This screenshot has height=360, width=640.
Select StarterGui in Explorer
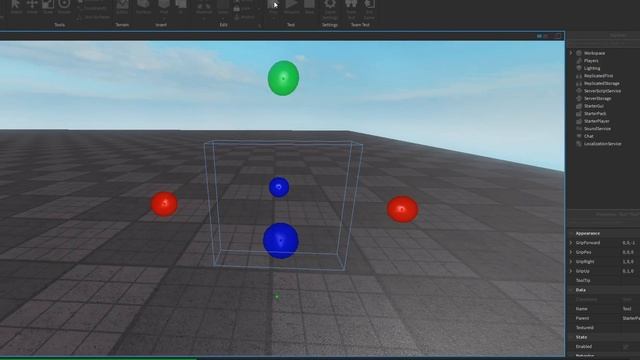(593, 106)
